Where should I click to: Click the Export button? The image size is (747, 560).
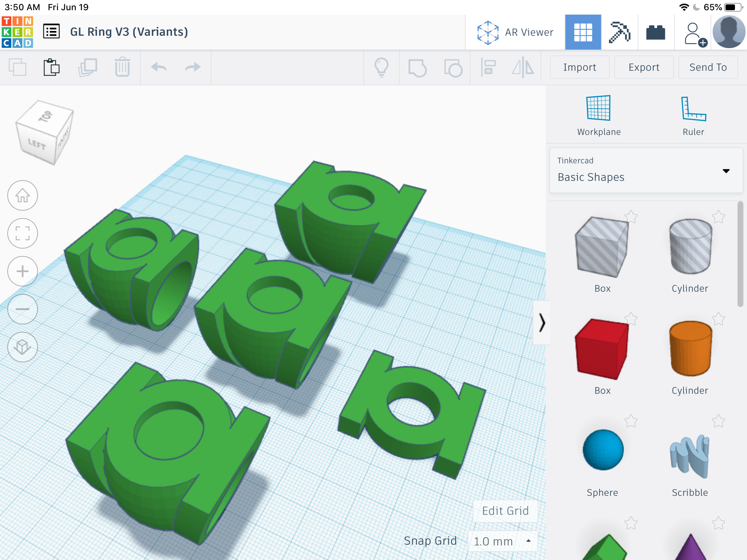point(644,67)
